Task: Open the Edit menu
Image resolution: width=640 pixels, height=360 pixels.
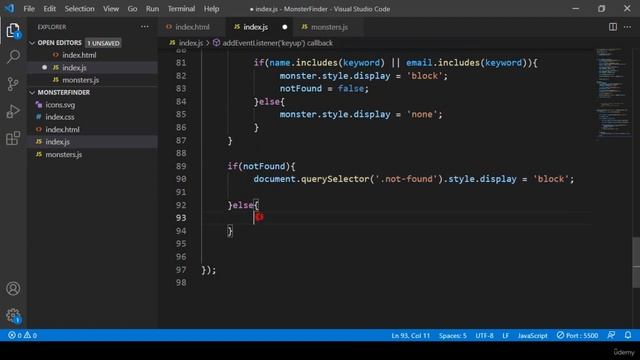Action: click(x=49, y=9)
